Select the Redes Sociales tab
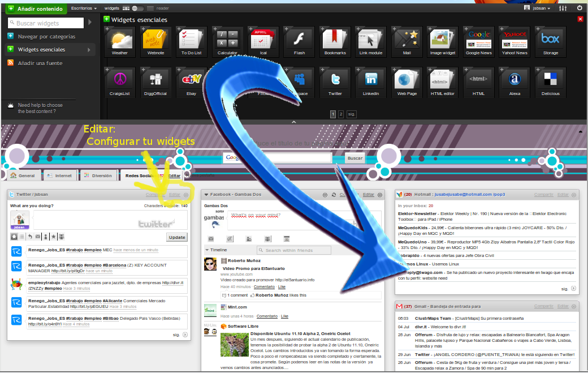 (140, 175)
